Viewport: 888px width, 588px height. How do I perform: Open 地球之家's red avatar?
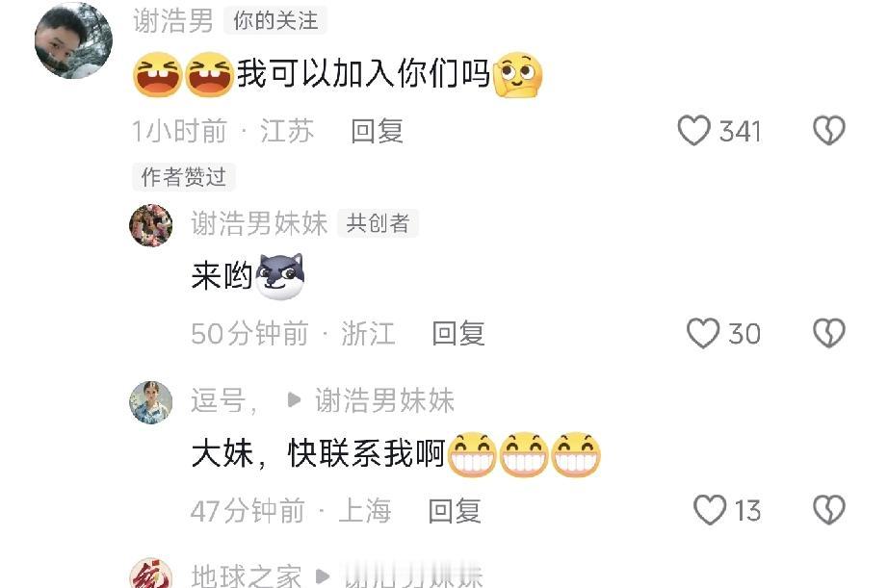[x=150, y=574]
